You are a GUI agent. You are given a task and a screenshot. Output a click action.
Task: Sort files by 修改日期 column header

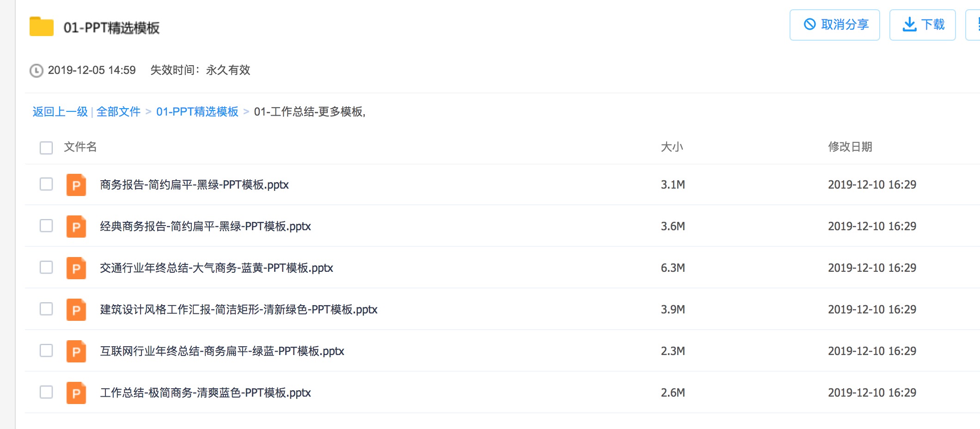pyautogui.click(x=850, y=147)
